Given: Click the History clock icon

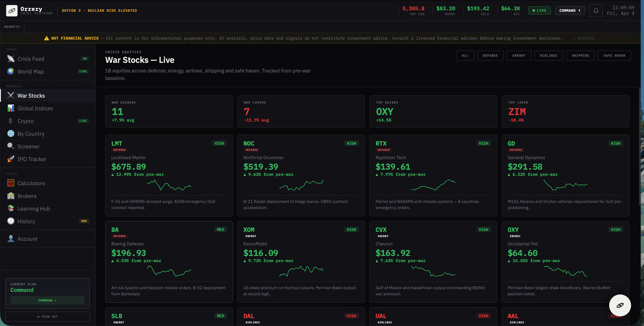Looking at the screenshot, I should pyautogui.click(x=11, y=221).
